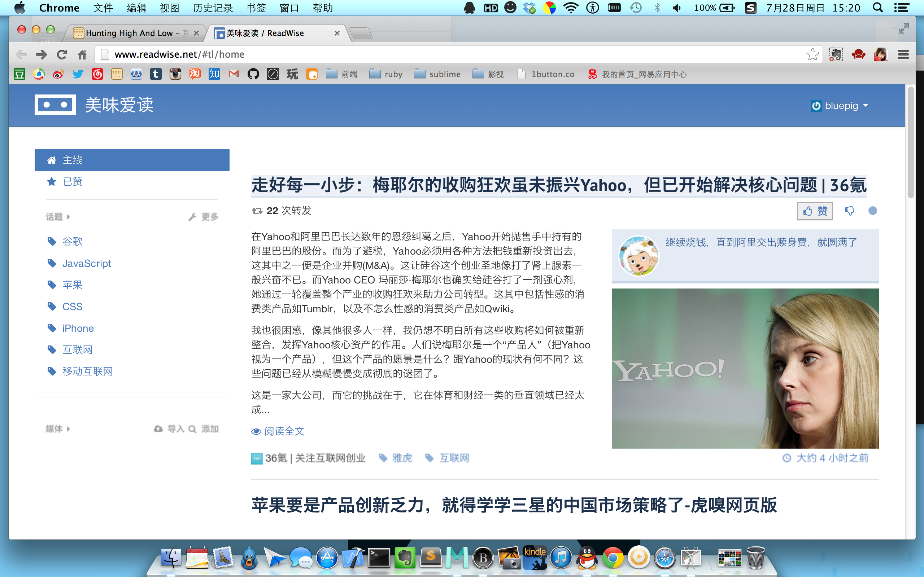Click the thumbs-down dislike icon
Viewport: 924px width, 577px height.
[x=850, y=211]
